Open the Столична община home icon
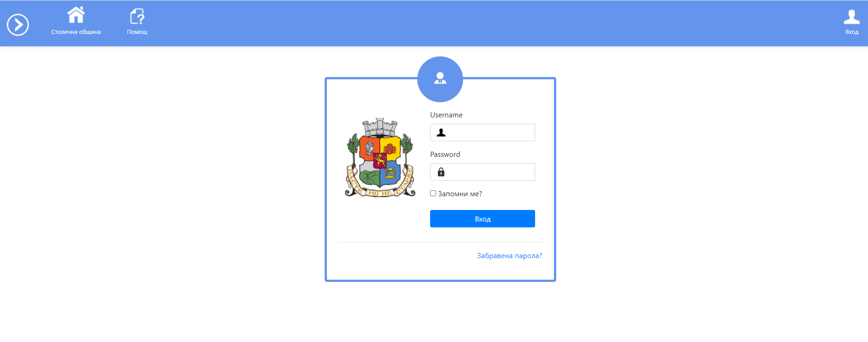 76,15
